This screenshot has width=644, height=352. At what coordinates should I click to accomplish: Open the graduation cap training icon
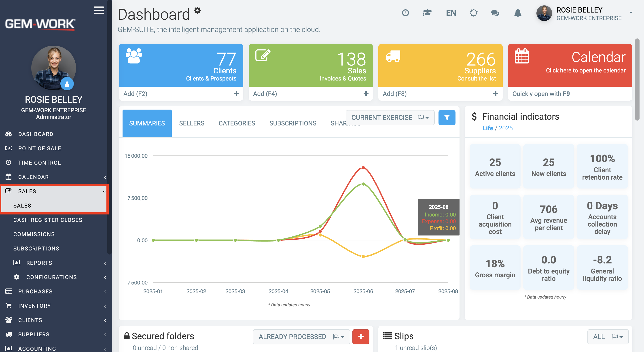(427, 13)
